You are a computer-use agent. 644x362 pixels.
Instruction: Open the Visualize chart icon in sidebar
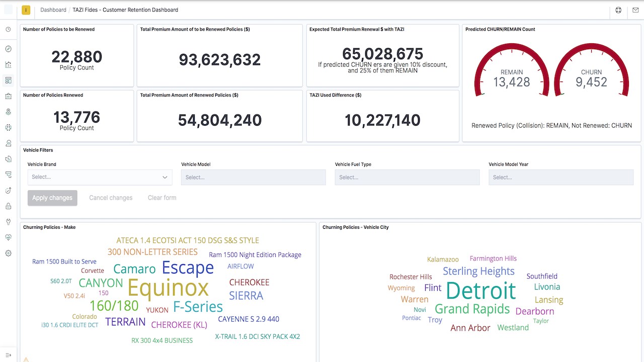[8, 64]
